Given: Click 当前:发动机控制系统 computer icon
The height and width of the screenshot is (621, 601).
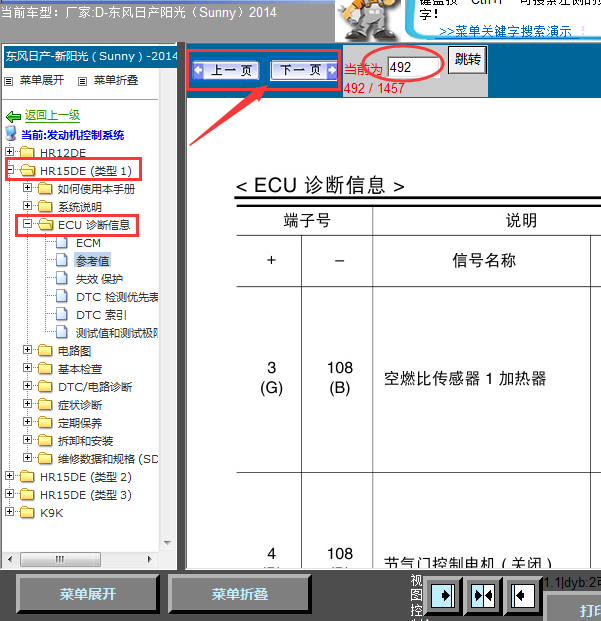Looking at the screenshot, I should [x=11, y=134].
